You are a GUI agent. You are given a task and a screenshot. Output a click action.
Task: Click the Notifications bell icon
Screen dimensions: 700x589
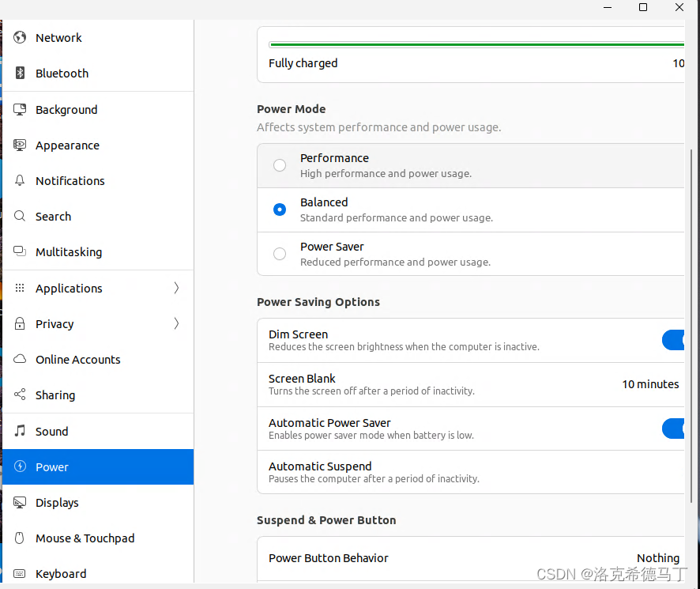click(20, 180)
